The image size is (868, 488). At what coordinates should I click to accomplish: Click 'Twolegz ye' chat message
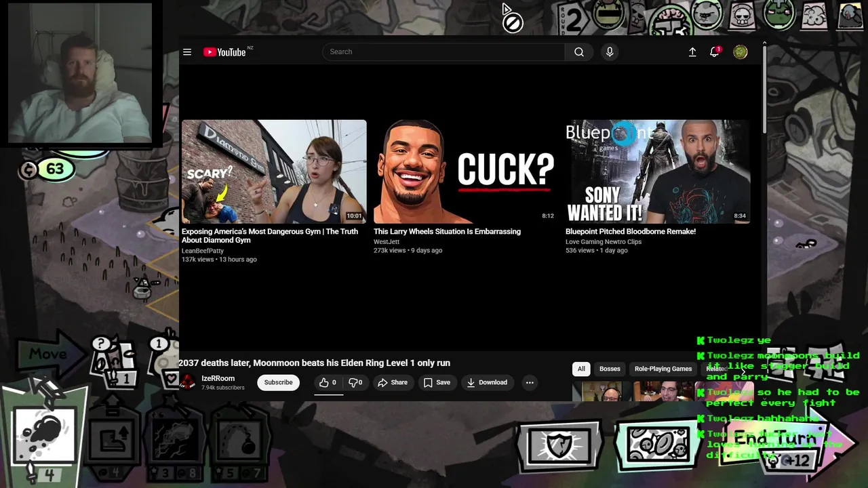[x=735, y=340]
